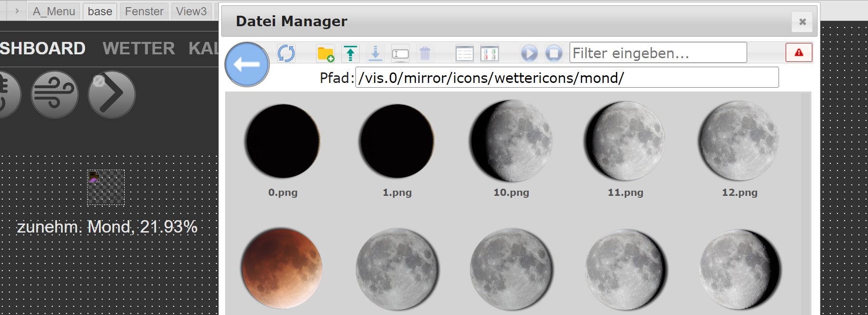Refresh the file list
This screenshot has width=868, height=315.
(286, 53)
